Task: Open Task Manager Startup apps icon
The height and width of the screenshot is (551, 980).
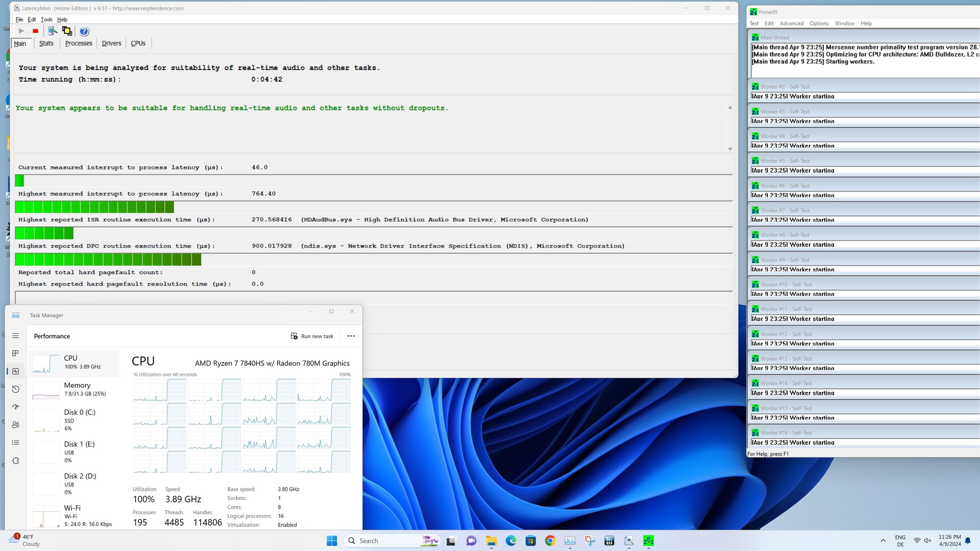Action: [x=15, y=407]
